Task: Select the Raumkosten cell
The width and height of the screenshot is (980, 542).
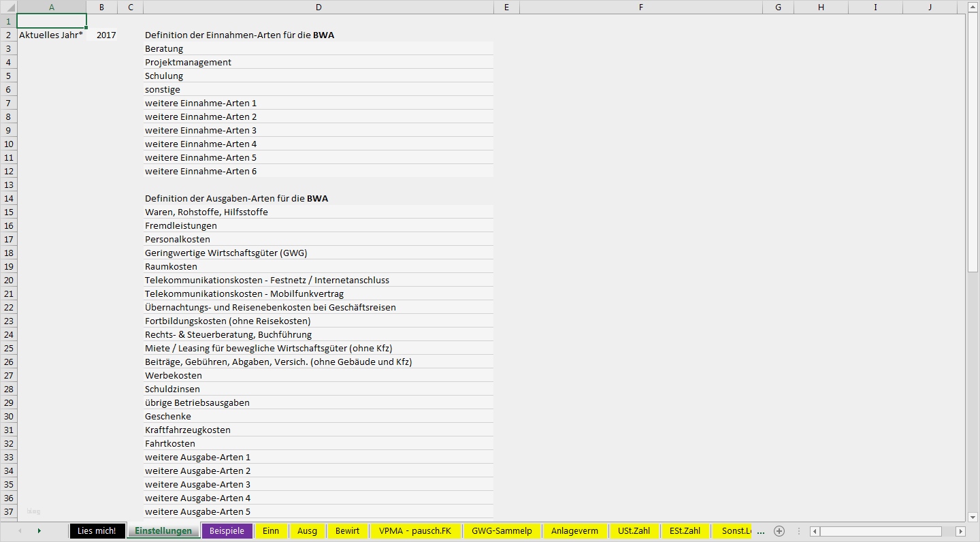Action: 318,266
